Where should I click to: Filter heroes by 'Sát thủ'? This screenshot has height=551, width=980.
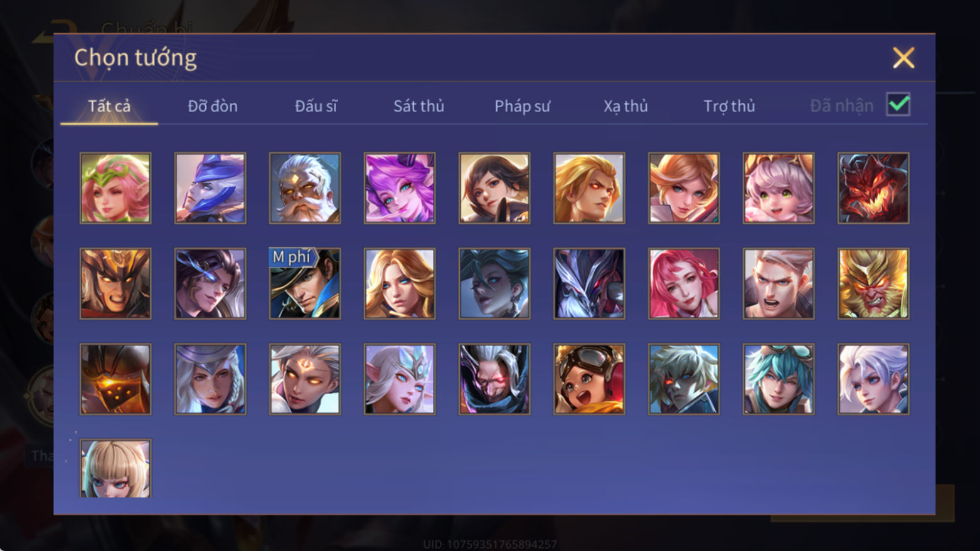418,106
